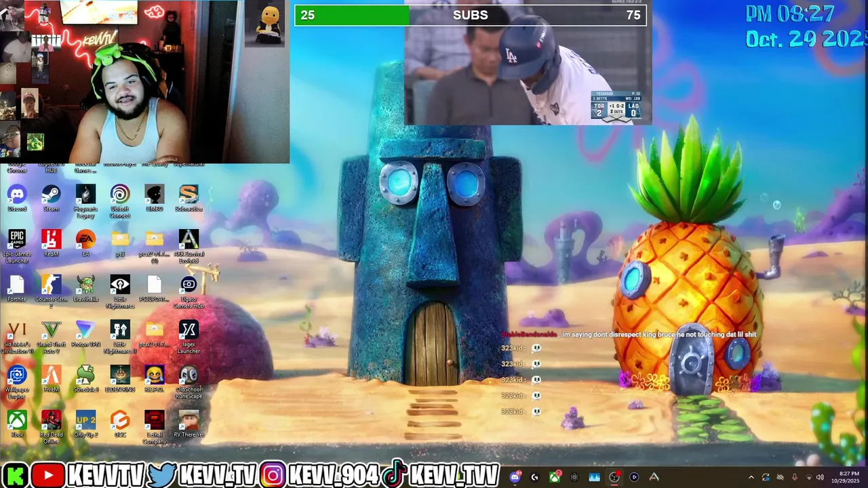Launch the Counter-Strike 2 shortcut
The height and width of the screenshot is (488, 868).
[x=52, y=292]
